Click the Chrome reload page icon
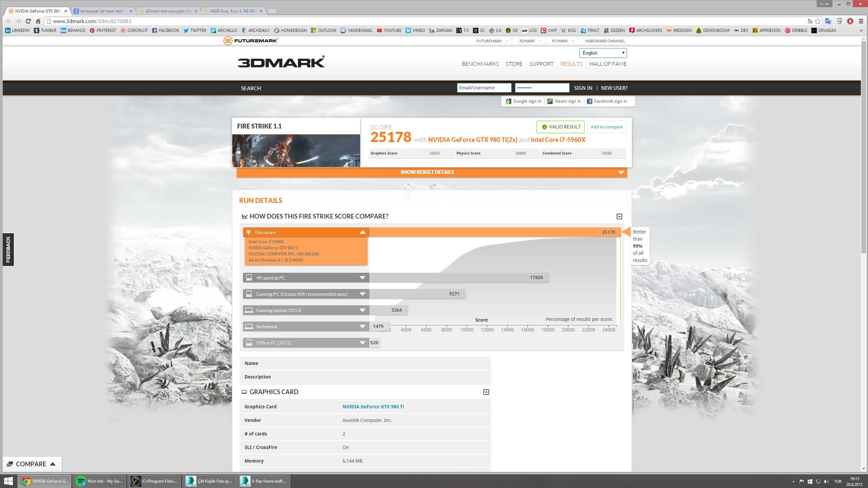This screenshot has height=488, width=868. [x=28, y=21]
